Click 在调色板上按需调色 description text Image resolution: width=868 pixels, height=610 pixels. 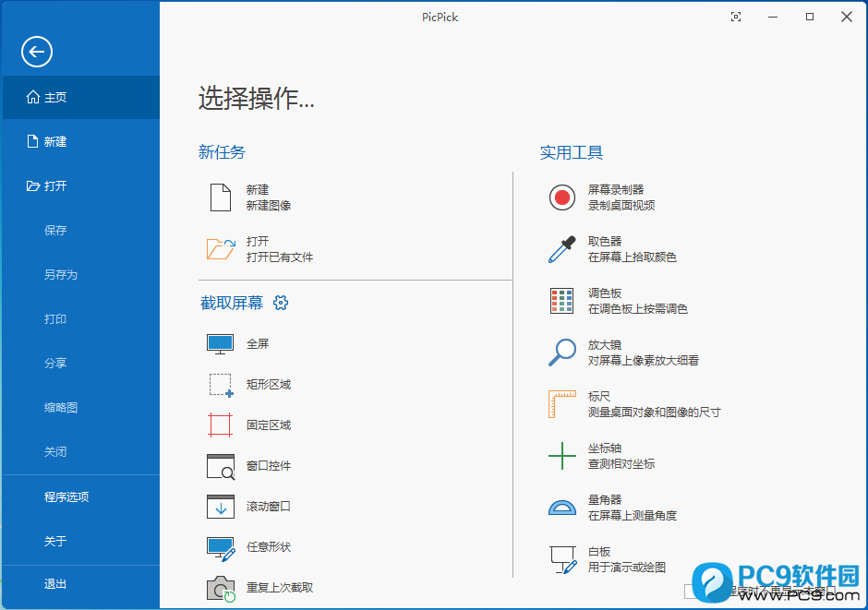pyautogui.click(x=638, y=309)
